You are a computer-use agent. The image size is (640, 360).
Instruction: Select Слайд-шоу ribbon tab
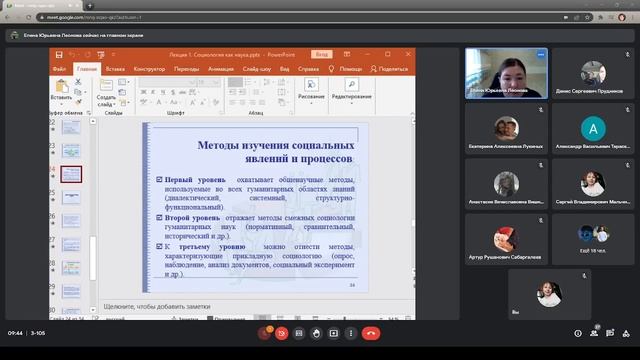[257, 69]
